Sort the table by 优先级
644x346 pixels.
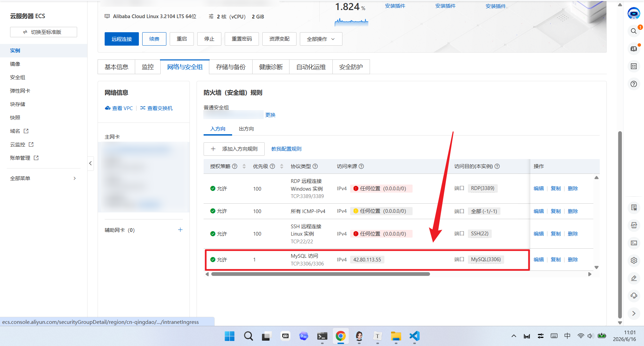(x=282, y=166)
